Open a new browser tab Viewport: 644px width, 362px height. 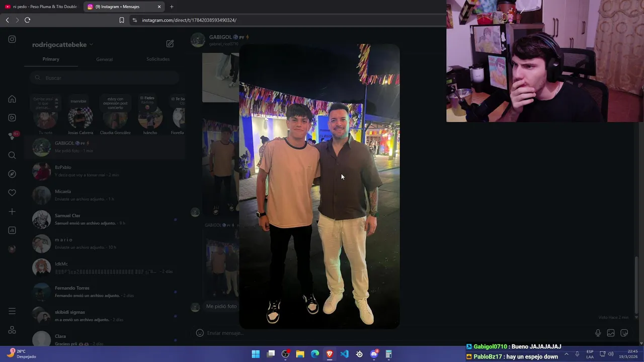[172, 7]
